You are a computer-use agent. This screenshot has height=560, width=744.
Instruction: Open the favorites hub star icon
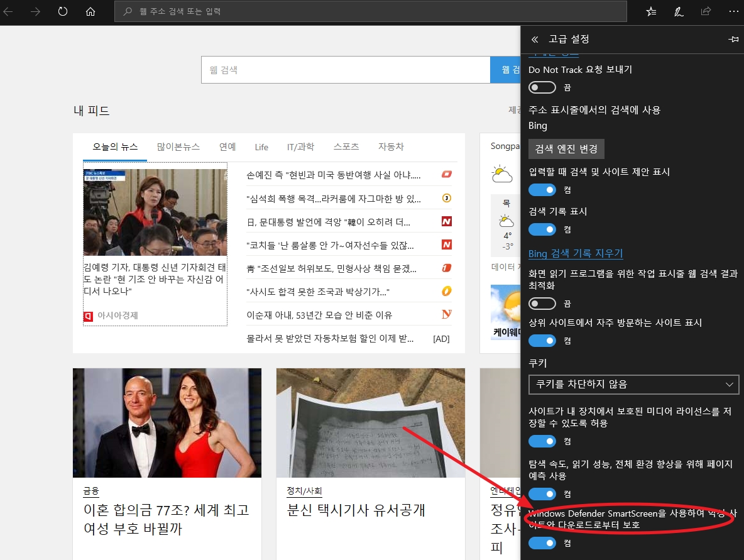pos(651,11)
